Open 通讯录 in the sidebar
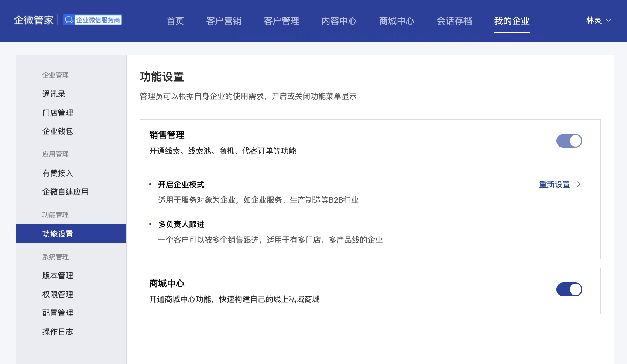 tap(54, 94)
